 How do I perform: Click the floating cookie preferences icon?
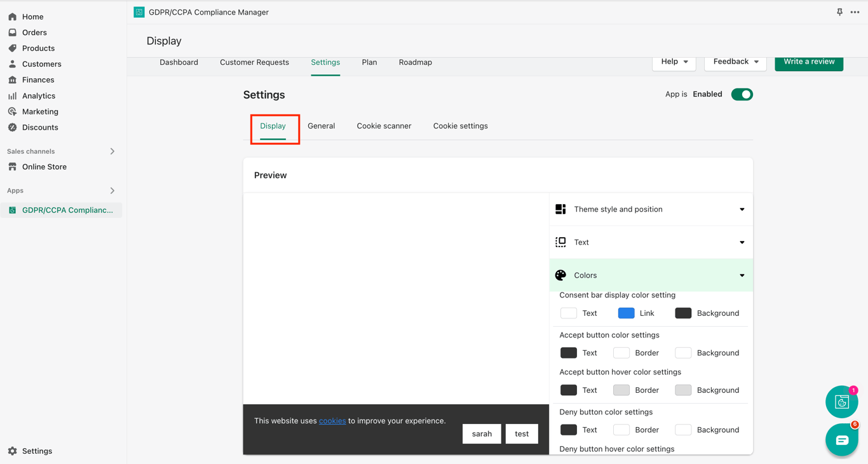tap(841, 402)
